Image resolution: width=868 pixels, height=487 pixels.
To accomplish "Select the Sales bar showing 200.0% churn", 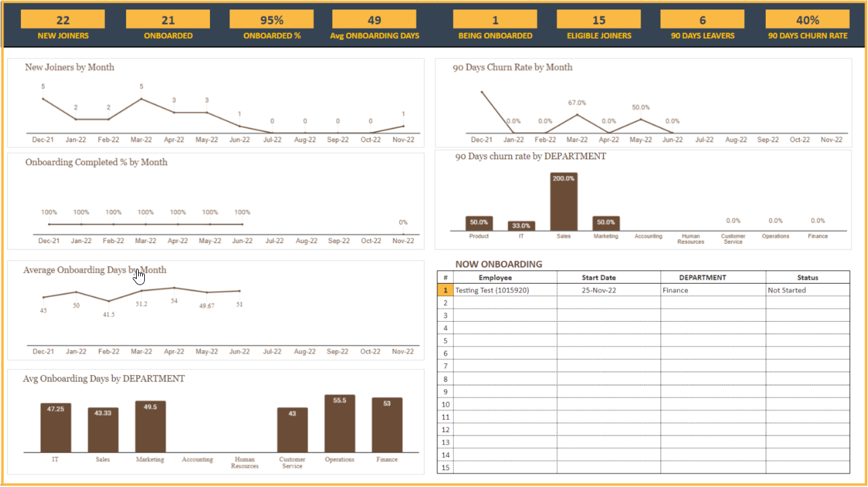I will (x=563, y=202).
